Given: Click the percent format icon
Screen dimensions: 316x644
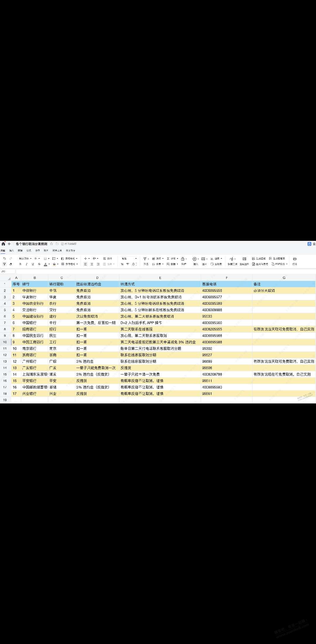Looking at the screenshot, I should click(x=122, y=264).
